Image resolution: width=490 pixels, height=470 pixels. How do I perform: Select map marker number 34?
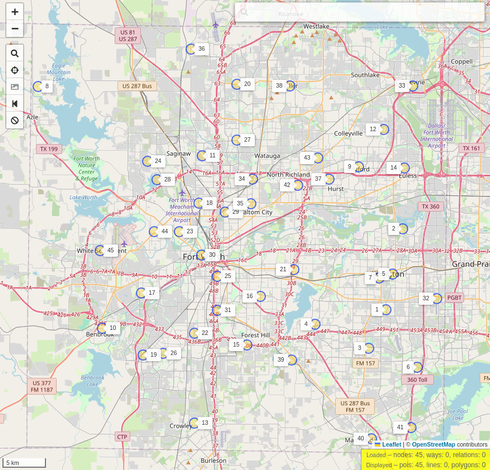click(253, 179)
